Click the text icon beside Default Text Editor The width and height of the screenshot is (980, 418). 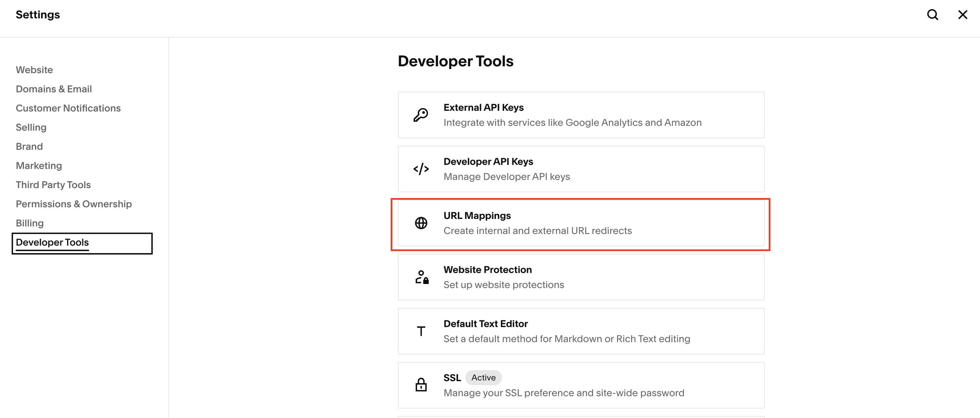[x=421, y=331]
